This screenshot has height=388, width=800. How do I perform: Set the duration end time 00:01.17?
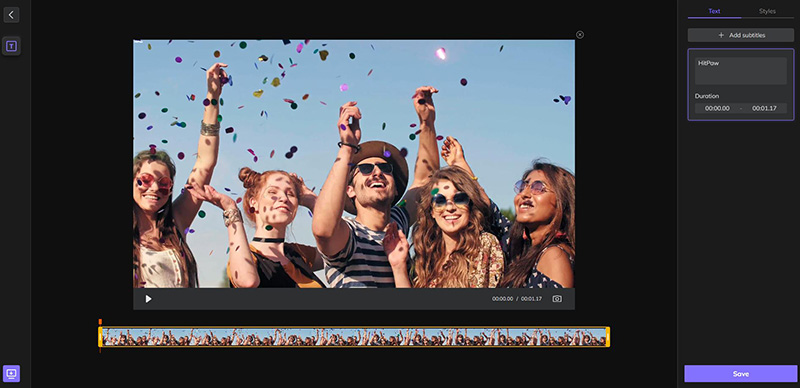(764, 108)
